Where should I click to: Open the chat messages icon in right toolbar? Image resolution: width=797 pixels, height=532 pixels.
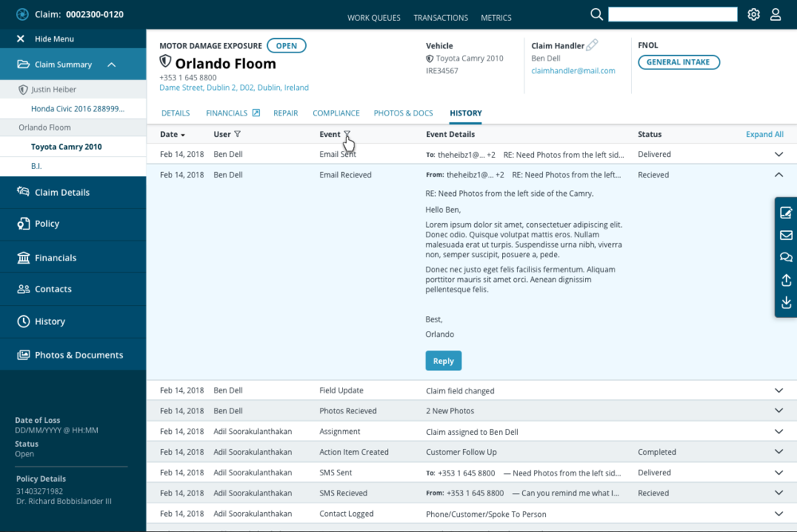[x=786, y=257]
